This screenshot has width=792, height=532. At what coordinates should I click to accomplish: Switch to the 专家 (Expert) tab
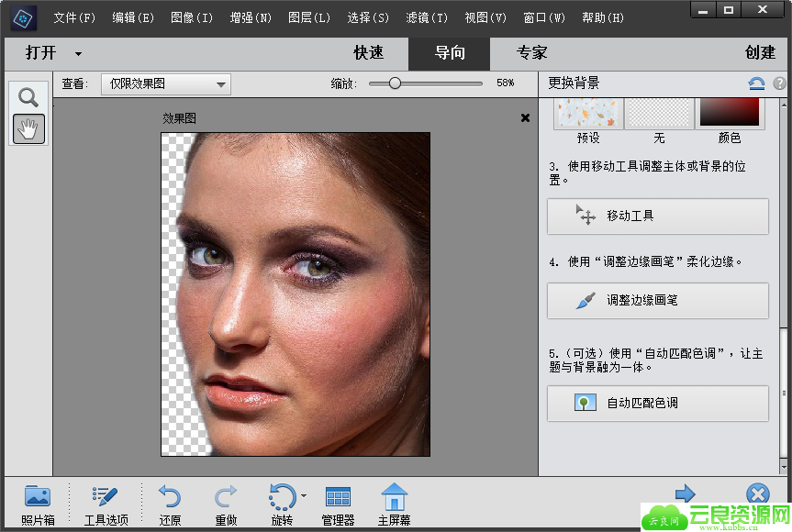[531, 53]
